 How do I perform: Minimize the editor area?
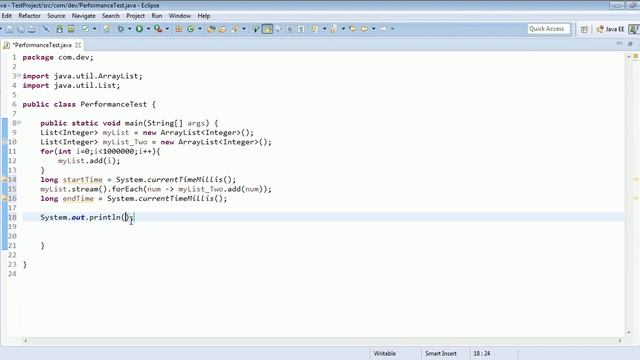(619, 44)
